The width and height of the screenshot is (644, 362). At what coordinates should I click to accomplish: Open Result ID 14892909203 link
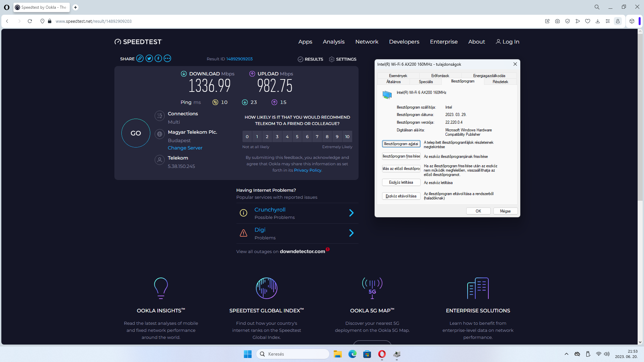[x=239, y=59]
